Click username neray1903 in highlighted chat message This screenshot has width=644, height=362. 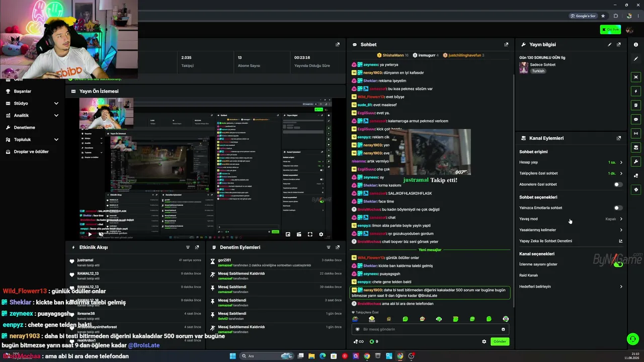[373, 290]
